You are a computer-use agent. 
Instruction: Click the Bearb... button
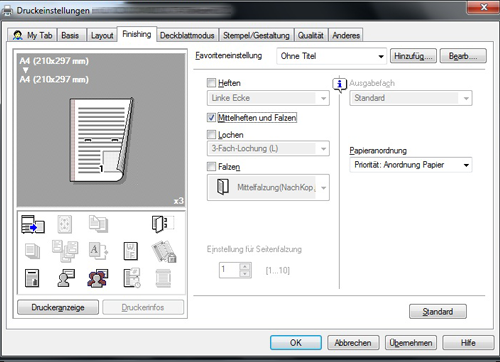463,56
